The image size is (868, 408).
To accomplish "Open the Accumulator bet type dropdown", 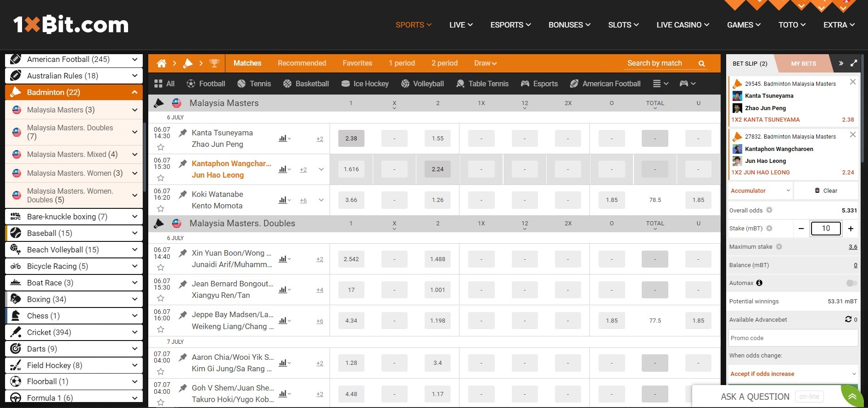I will 760,190.
